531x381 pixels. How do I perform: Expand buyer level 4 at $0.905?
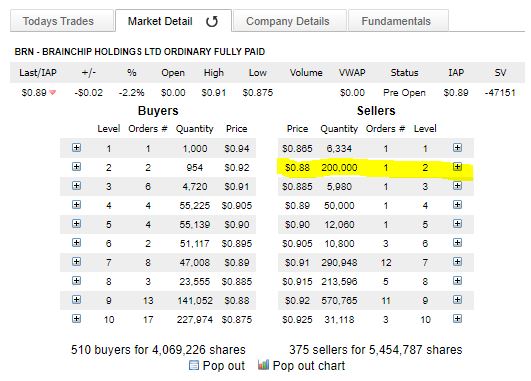77,205
